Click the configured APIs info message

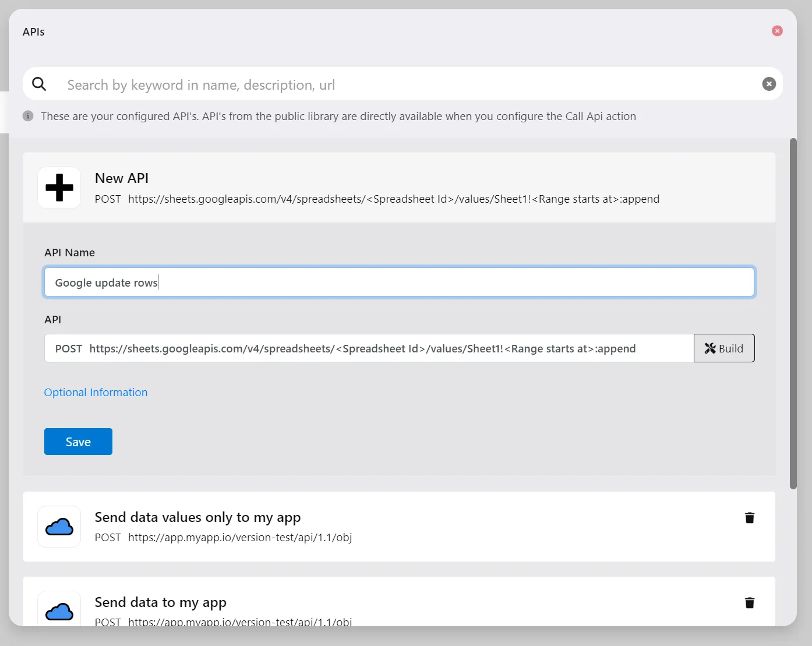(338, 117)
